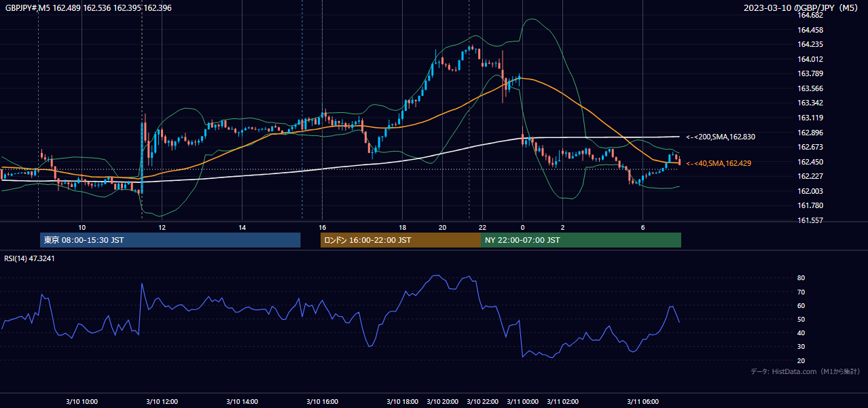Screen dimensions: 868x408
Task: Click the '3/11 02:00' date axis label
Action: coord(562,401)
